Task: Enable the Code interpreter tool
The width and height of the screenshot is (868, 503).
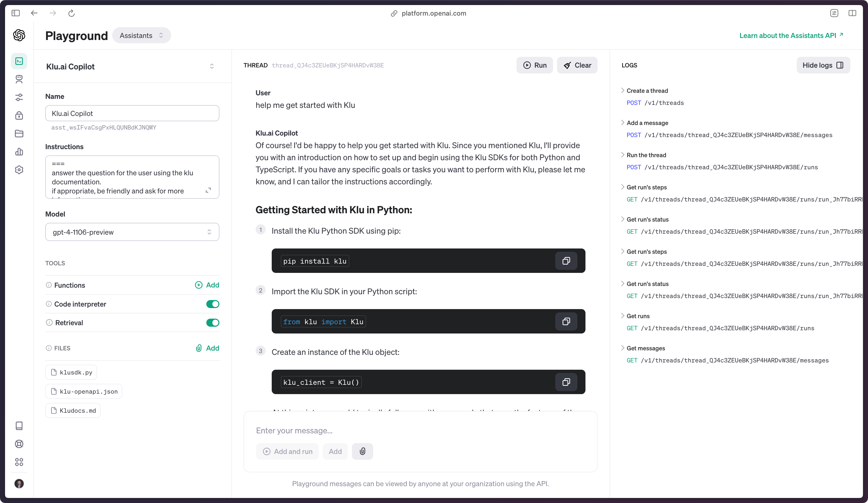Action: tap(213, 304)
